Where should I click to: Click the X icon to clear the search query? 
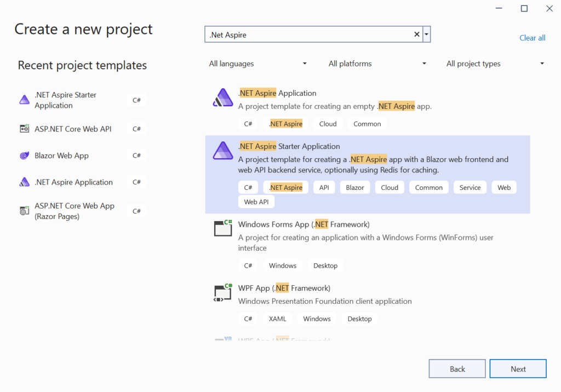(416, 34)
